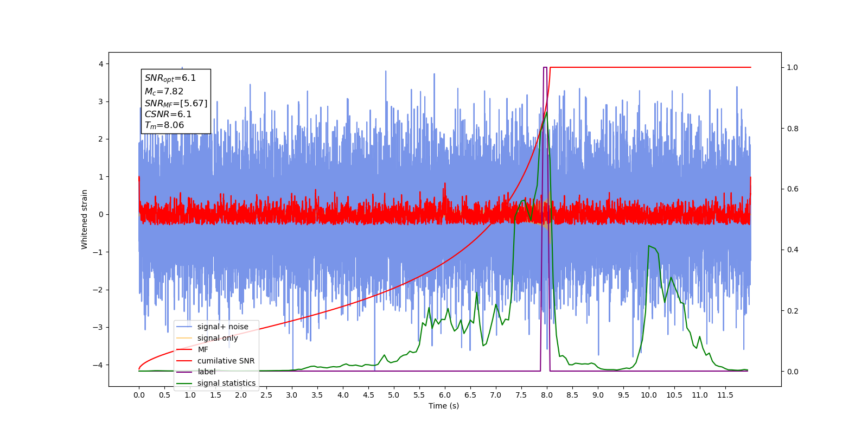Click the right y-axis tick label 0.8

[x=793, y=129]
